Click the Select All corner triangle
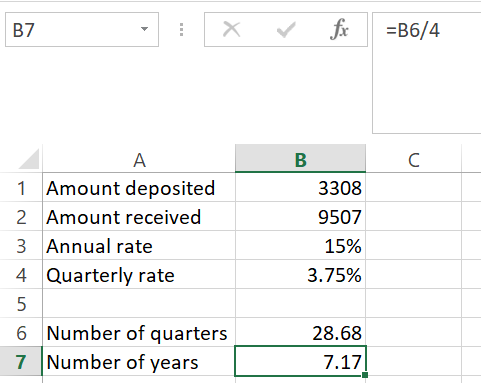Image resolution: width=481 pixels, height=383 pixels. point(29,159)
